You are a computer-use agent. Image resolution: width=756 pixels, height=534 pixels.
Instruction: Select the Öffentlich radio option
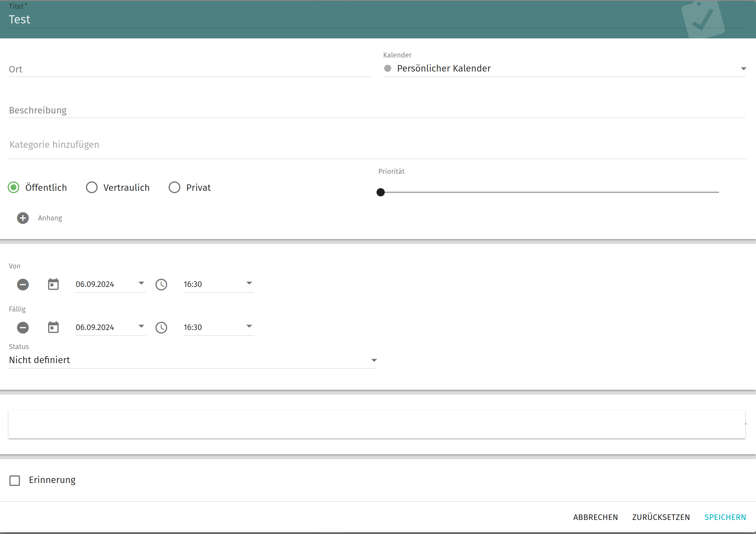13,188
